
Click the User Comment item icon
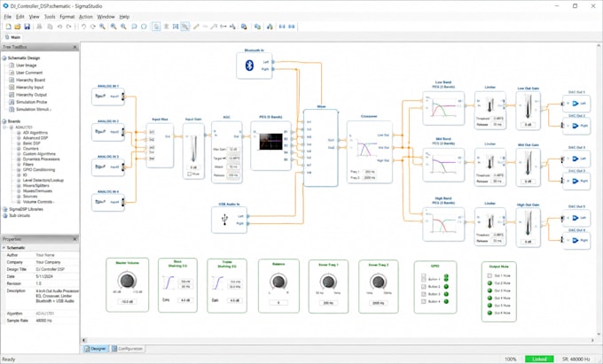point(12,73)
